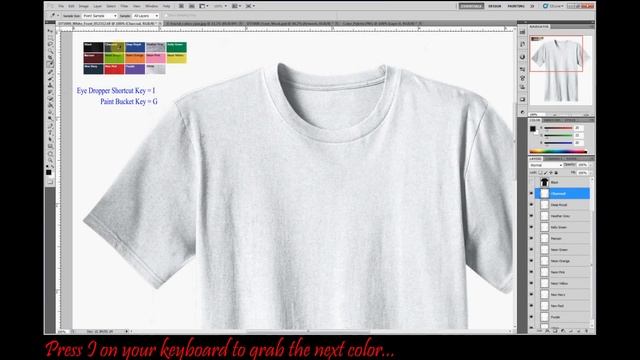Open the Window menu
The height and width of the screenshot is (360, 640).
coord(151,6)
